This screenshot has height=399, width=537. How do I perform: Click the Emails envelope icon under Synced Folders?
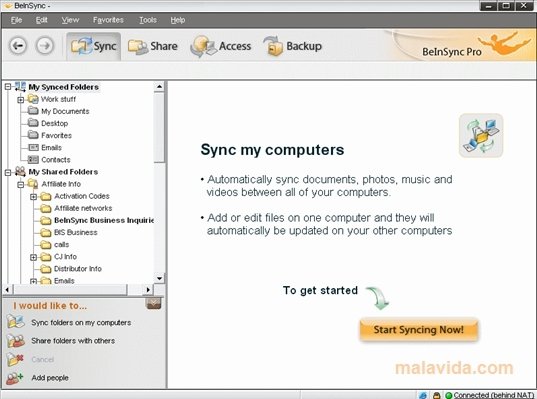click(33, 148)
